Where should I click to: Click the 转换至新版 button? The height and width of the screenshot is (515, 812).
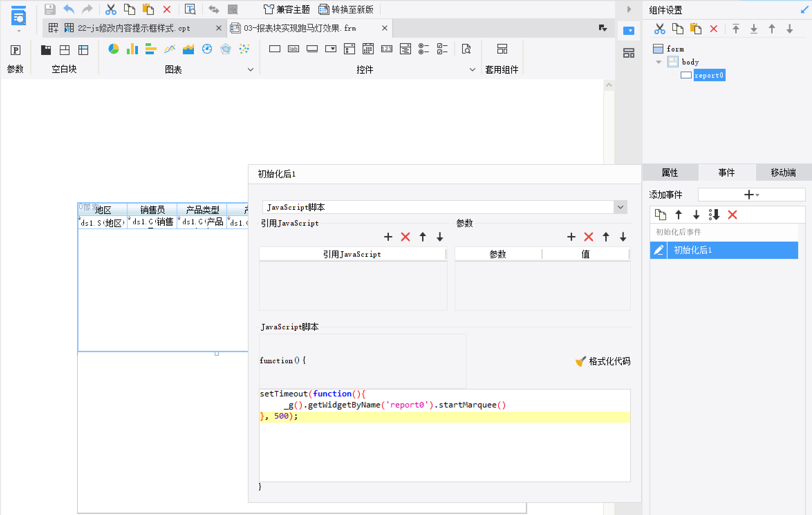[346, 9]
